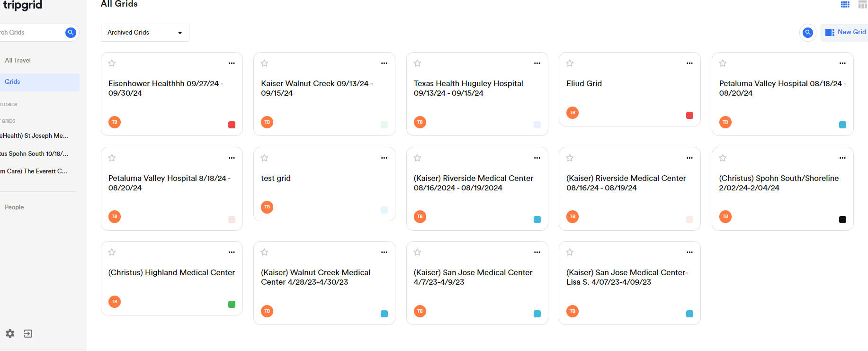Switch to grid card view icon
The width and height of the screenshot is (868, 351).
tap(845, 4)
